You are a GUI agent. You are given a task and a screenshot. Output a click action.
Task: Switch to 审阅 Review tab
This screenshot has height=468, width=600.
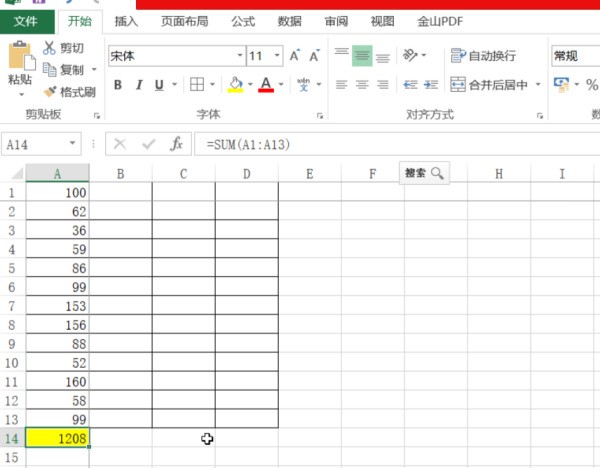click(336, 21)
